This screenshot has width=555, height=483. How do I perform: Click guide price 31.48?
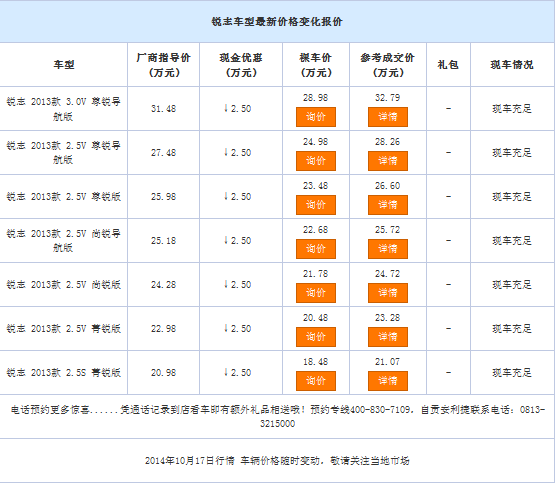[x=164, y=109]
